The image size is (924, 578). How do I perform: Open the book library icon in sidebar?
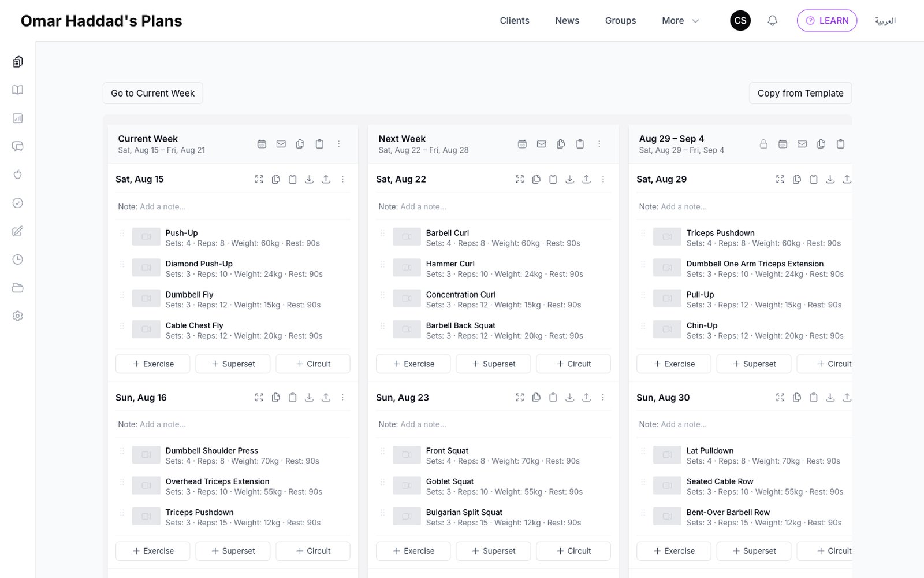coord(18,90)
